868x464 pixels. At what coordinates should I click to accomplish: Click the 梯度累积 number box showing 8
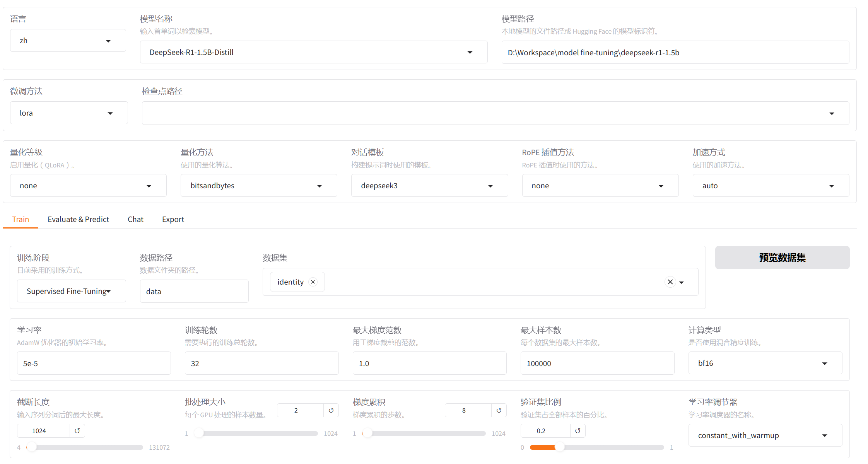(468, 410)
